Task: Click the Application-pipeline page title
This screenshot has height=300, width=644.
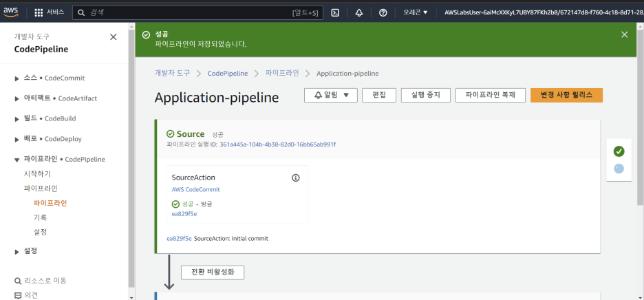Action: pos(217,98)
